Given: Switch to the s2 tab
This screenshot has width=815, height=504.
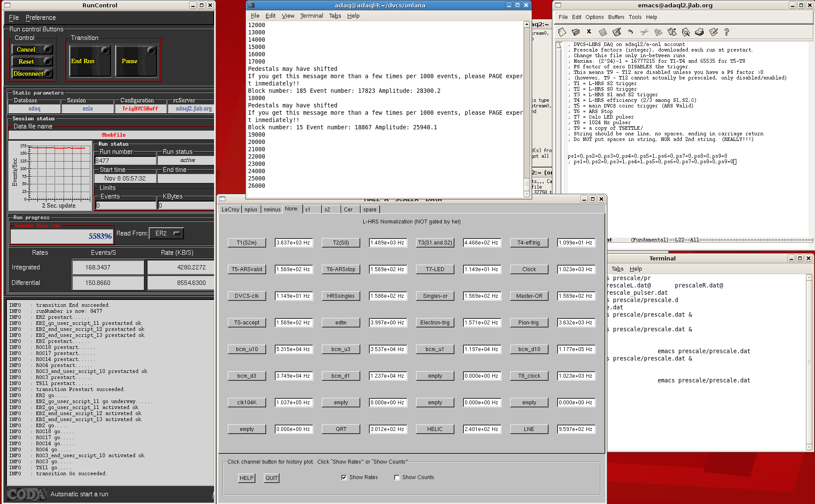Looking at the screenshot, I should click(x=331, y=210).
